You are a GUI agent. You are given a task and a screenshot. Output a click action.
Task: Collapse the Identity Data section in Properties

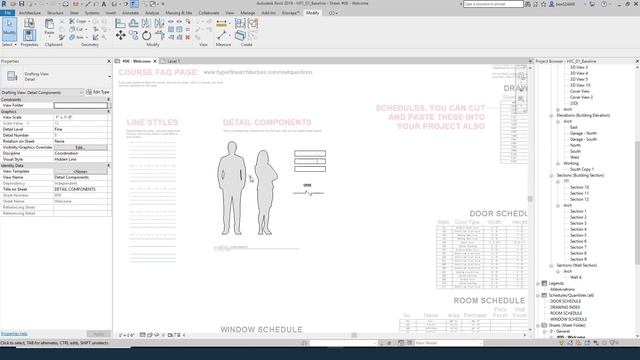click(109, 166)
